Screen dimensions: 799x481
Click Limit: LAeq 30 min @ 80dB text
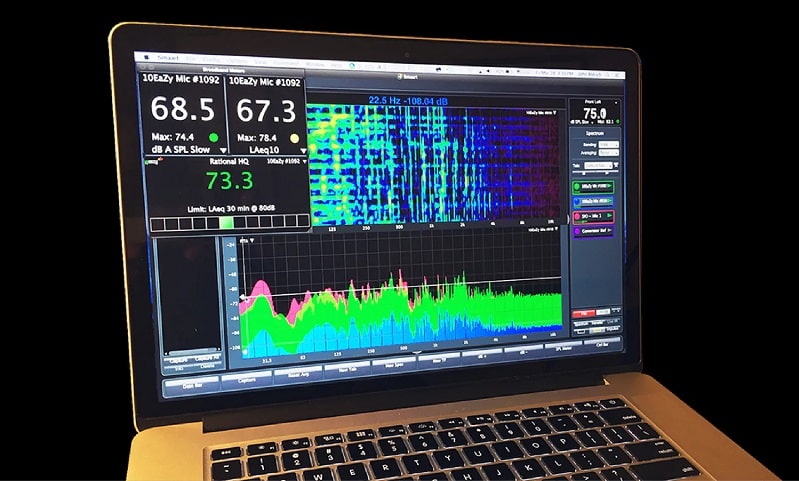(x=231, y=209)
